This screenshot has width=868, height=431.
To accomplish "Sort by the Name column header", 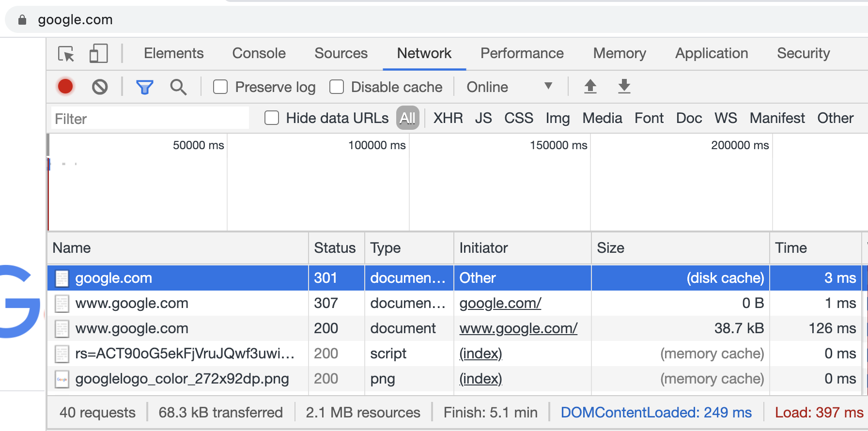I will (178, 248).
